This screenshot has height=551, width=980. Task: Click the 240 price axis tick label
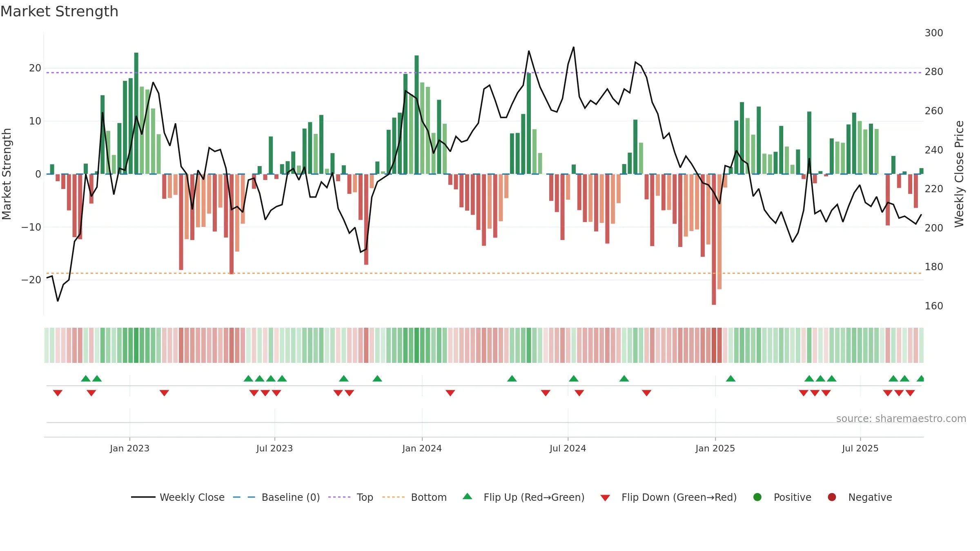pos(934,150)
